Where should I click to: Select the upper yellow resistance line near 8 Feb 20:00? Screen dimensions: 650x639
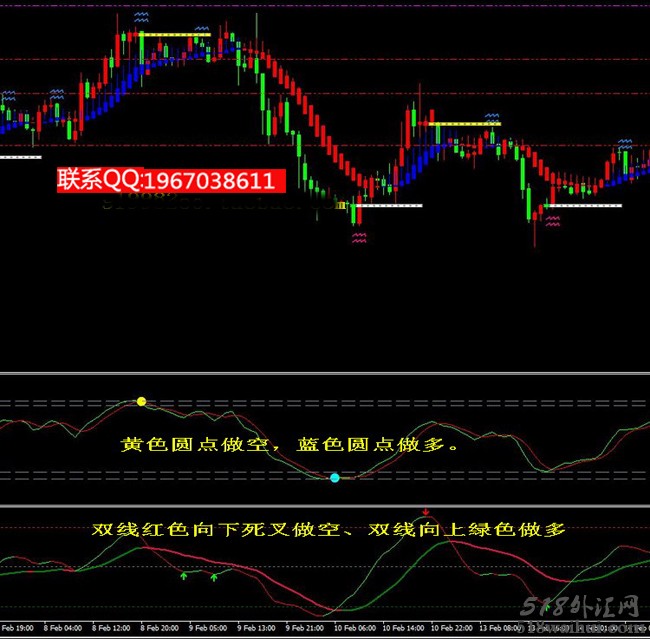click(x=175, y=35)
